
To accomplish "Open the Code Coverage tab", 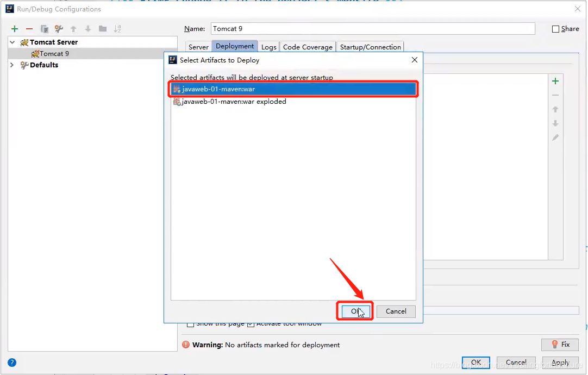I will 308,47.
